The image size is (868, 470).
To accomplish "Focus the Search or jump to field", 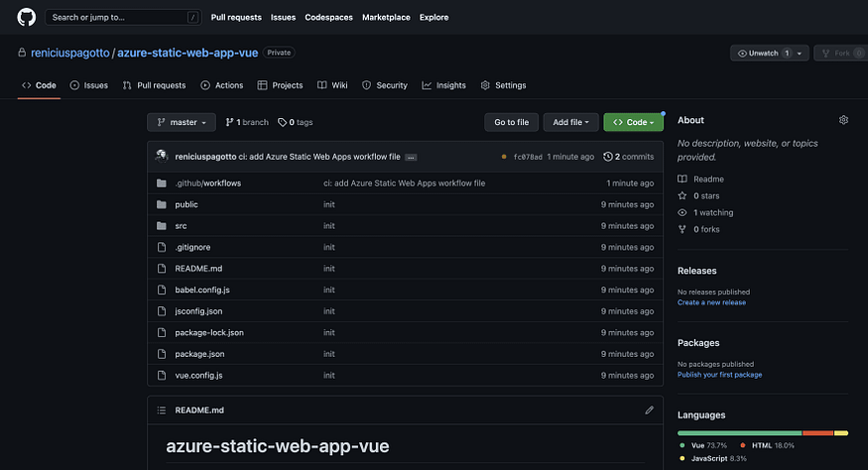I will coord(123,17).
